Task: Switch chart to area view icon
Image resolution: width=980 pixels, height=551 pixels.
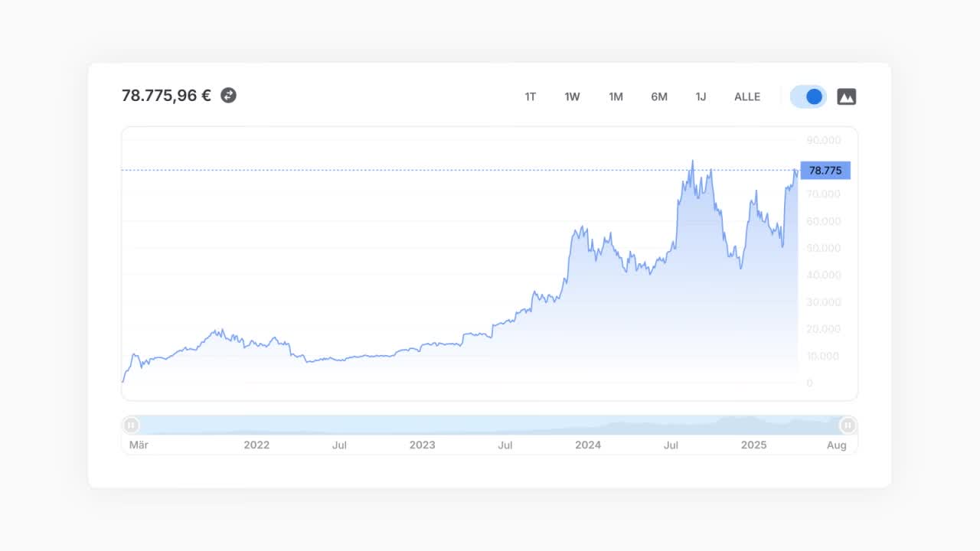Action: pos(846,96)
